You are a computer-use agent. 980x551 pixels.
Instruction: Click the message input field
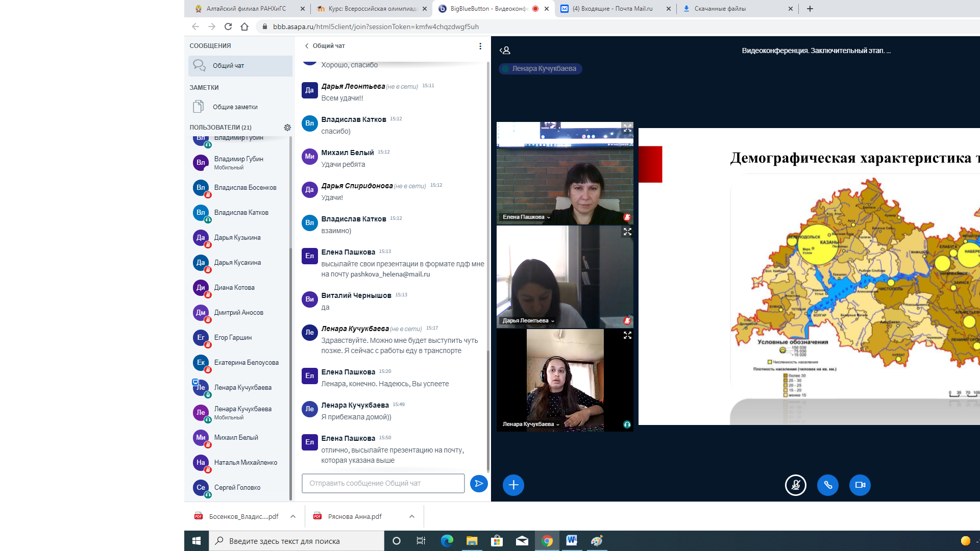[383, 484]
